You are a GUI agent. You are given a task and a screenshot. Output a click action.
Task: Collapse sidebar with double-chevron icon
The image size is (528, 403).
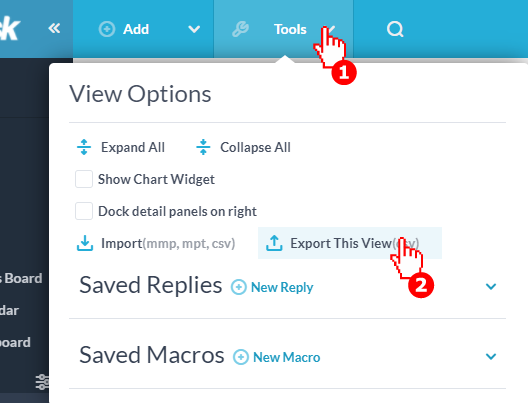54,28
